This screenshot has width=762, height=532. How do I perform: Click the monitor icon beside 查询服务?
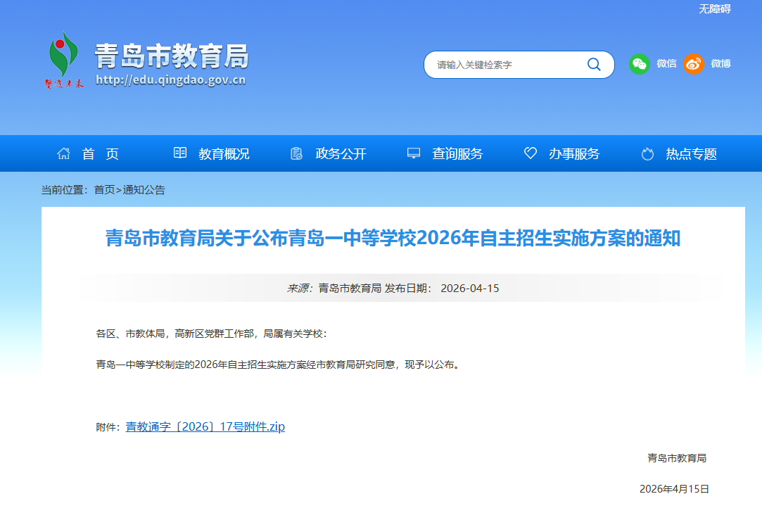tap(414, 153)
